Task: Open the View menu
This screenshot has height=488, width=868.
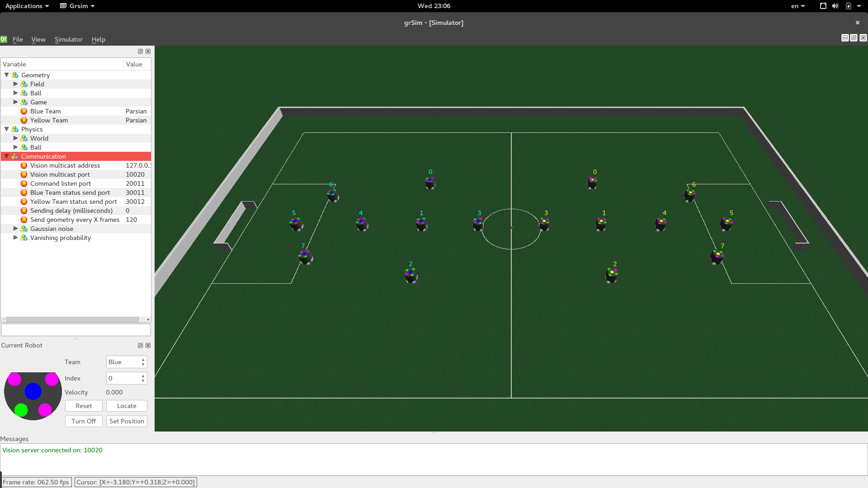Action: coord(38,39)
